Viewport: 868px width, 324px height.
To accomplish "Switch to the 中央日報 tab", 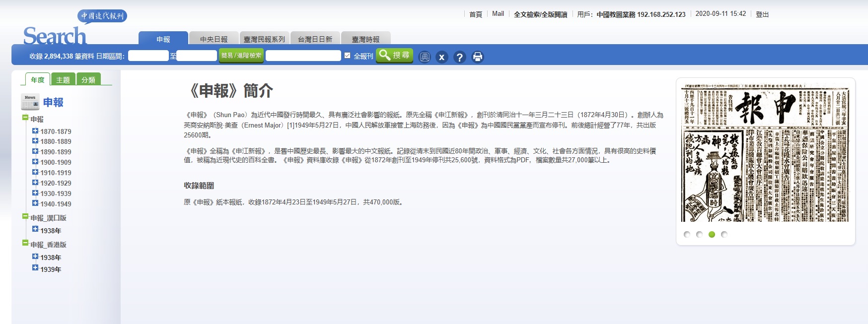I will tap(214, 39).
